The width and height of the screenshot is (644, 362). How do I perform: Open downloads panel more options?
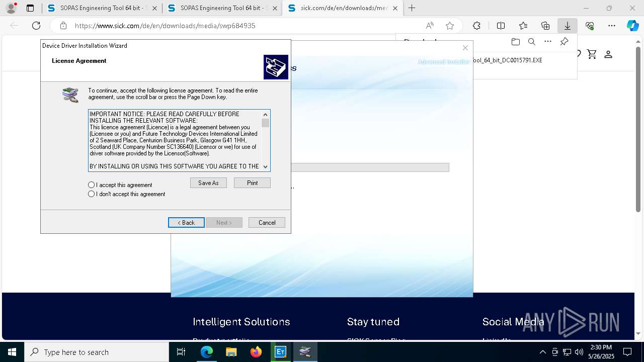[x=548, y=42]
